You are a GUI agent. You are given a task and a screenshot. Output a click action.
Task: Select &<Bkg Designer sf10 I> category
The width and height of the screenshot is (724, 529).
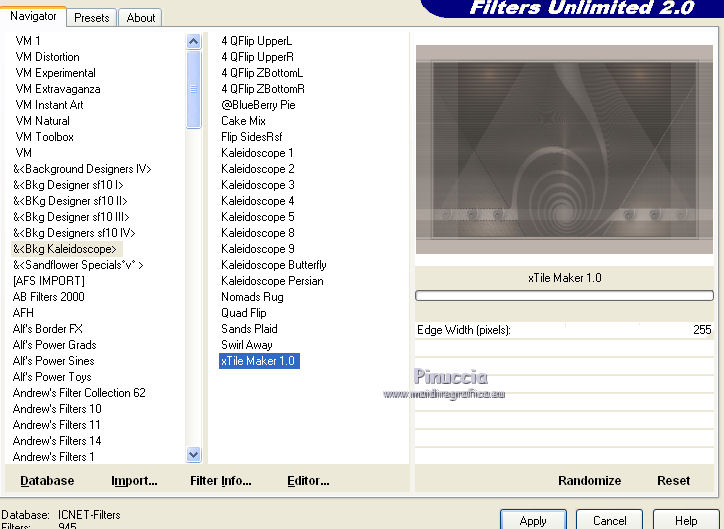[68, 185]
